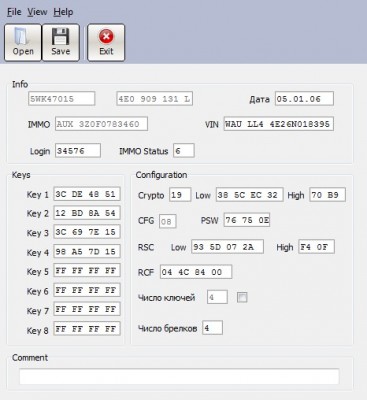
Task: Select the Login input field
Action: pos(78,151)
